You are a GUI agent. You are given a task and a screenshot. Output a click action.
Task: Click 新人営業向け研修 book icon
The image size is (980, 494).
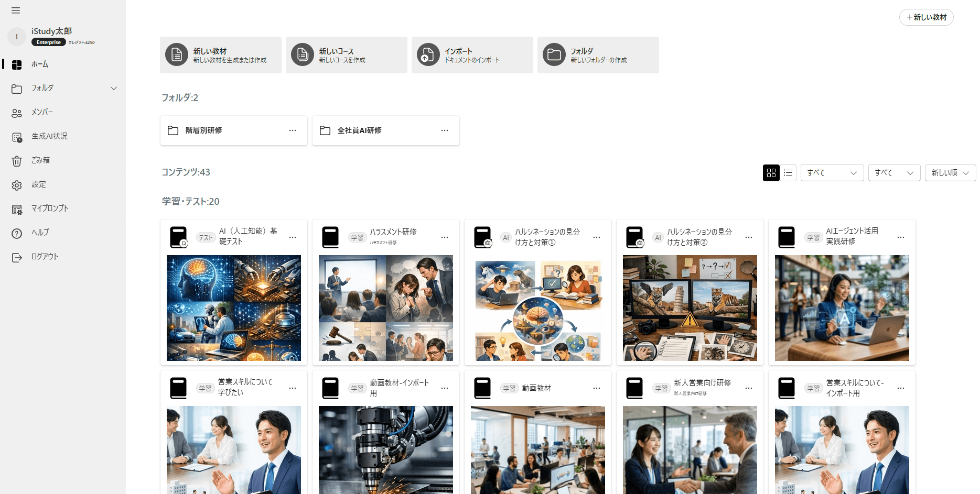[634, 388]
